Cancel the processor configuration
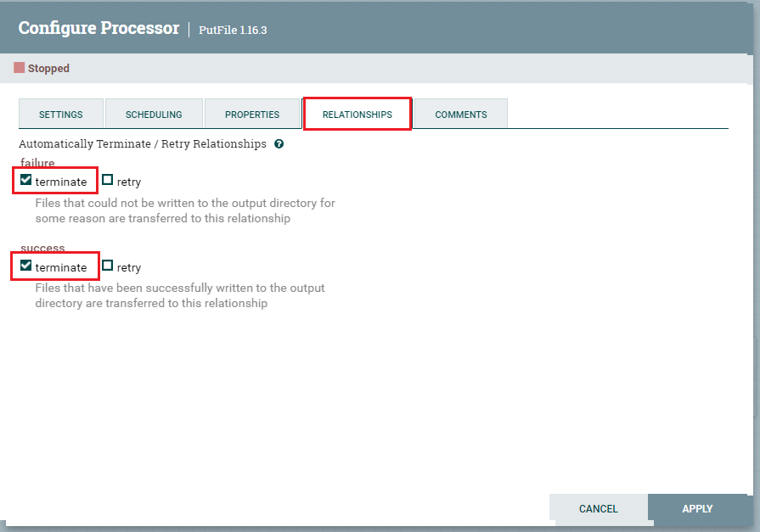 [598, 509]
